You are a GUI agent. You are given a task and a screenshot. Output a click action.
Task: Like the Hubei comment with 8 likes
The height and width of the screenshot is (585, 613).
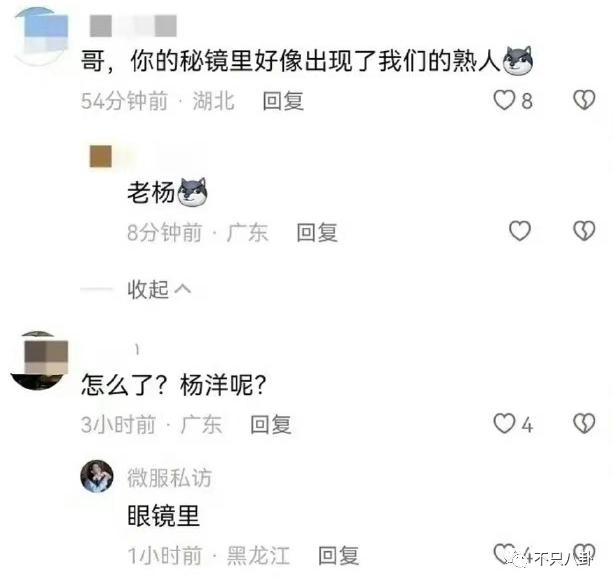pyautogui.click(x=504, y=100)
